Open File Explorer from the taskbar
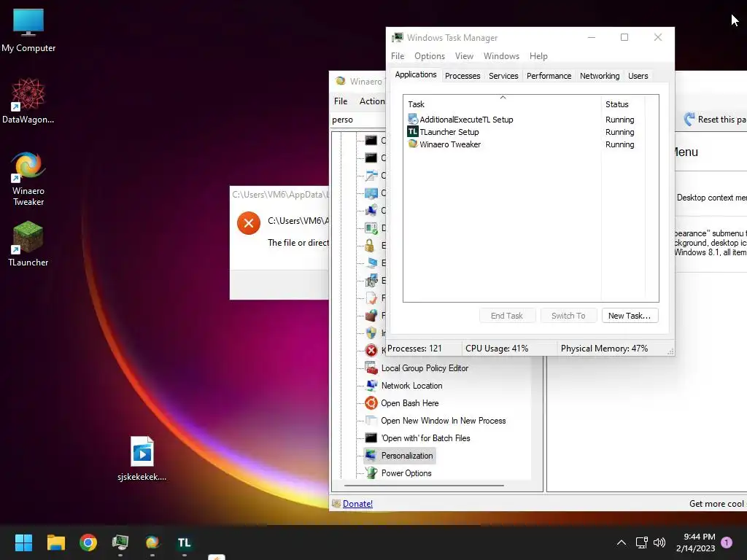Image resolution: width=747 pixels, height=560 pixels. coord(55,542)
